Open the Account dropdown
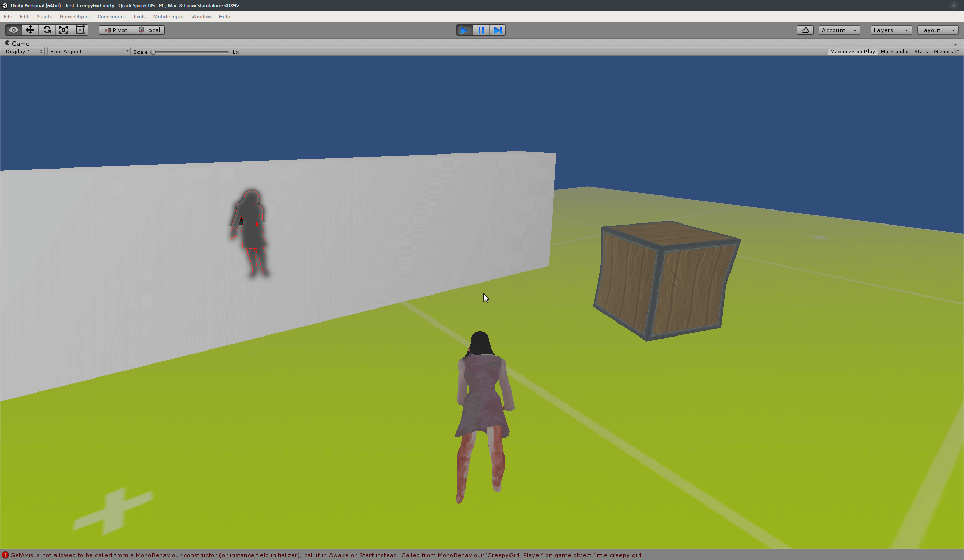The height and width of the screenshot is (560, 964). [839, 30]
